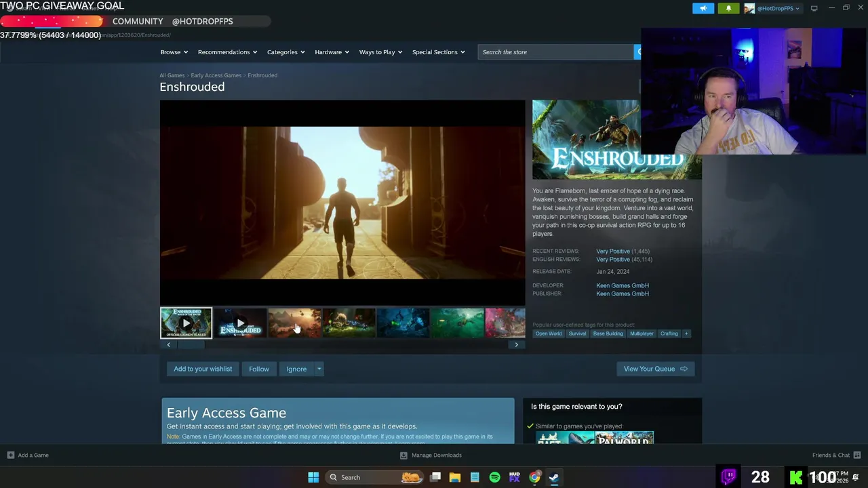Open publisher Keen Games GmbH link
The image size is (868, 488).
tap(623, 293)
